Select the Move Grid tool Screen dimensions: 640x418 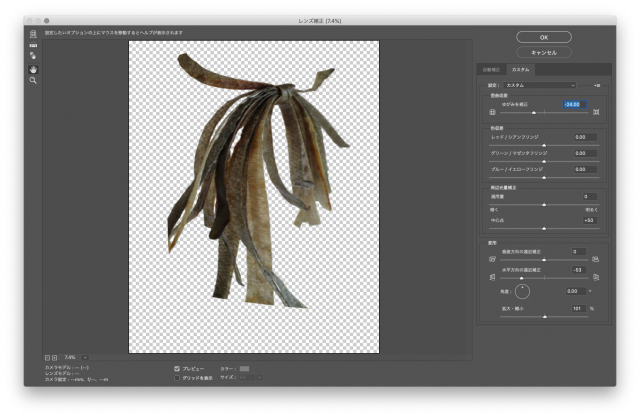(33, 57)
